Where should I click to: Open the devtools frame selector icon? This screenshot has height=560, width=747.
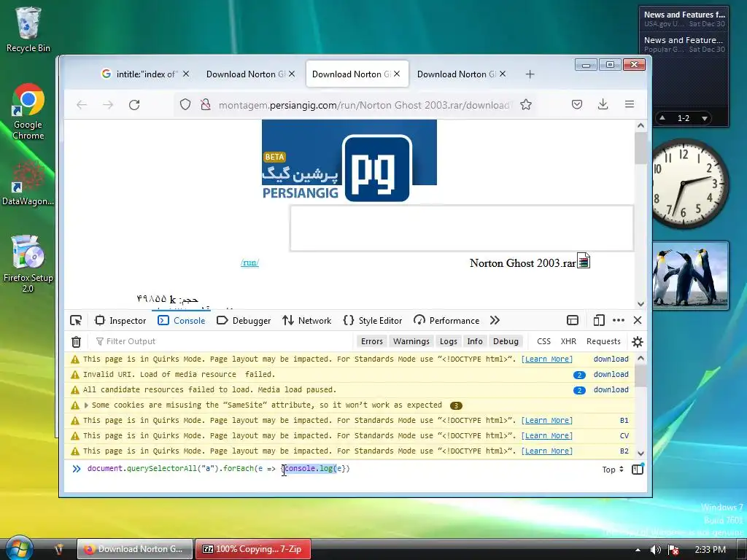573,321
